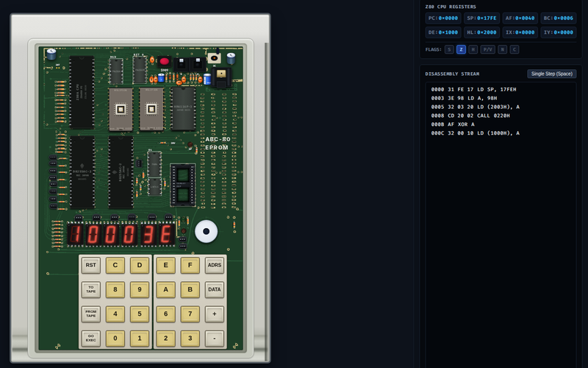Click the seven-segment LED display showing 10003E

point(121,234)
